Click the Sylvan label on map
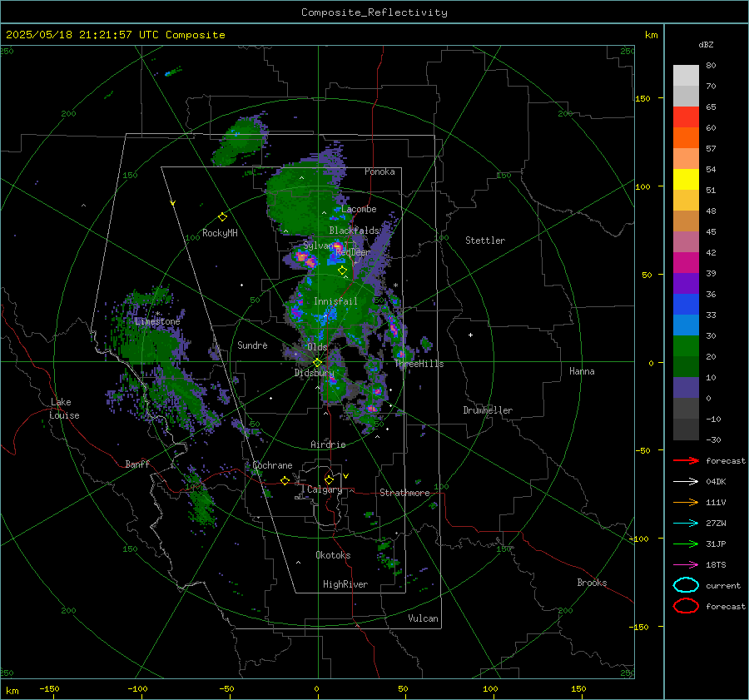Image resolution: width=749 pixels, height=700 pixels. [318, 246]
